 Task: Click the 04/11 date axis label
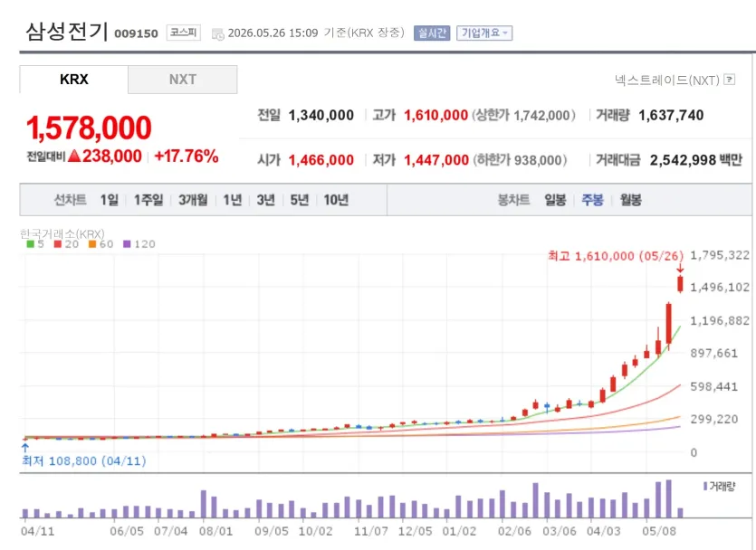coord(38,531)
